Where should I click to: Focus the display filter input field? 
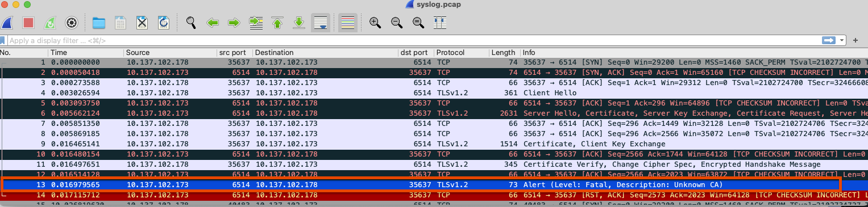(x=414, y=40)
